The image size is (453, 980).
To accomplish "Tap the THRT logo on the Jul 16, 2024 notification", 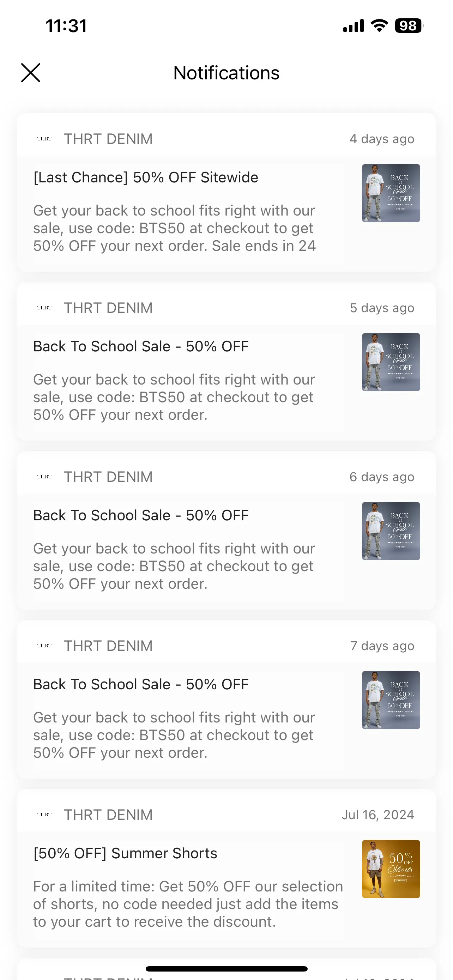I will click(44, 815).
